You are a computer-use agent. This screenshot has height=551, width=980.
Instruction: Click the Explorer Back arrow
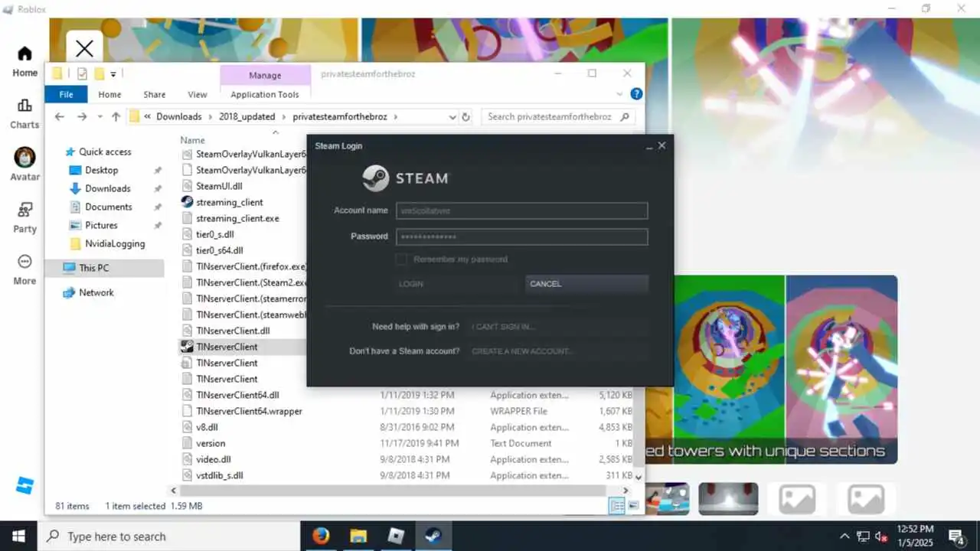point(60,116)
